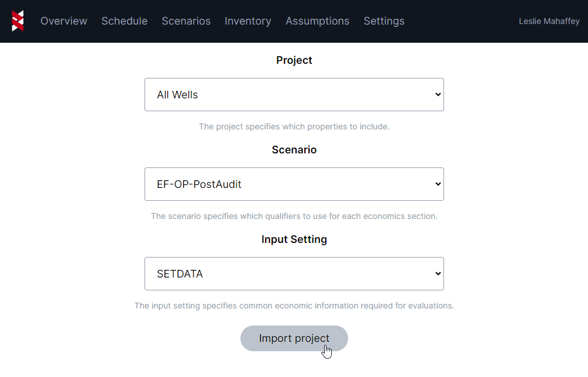Go to the Schedule page

pos(124,21)
